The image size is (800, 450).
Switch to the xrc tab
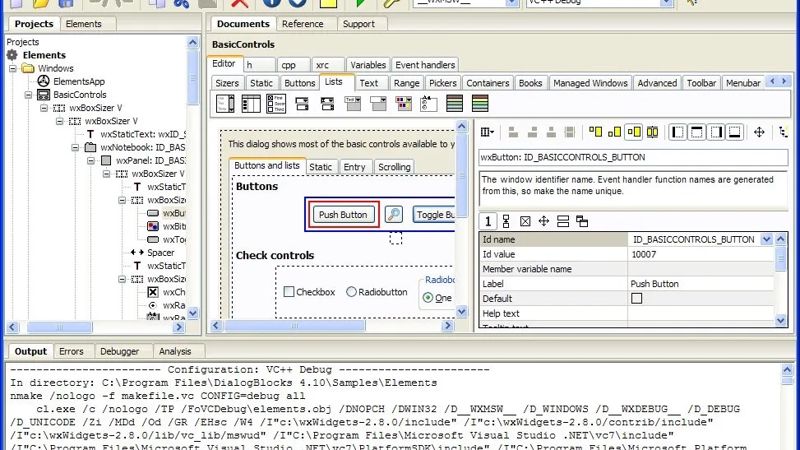(322, 65)
